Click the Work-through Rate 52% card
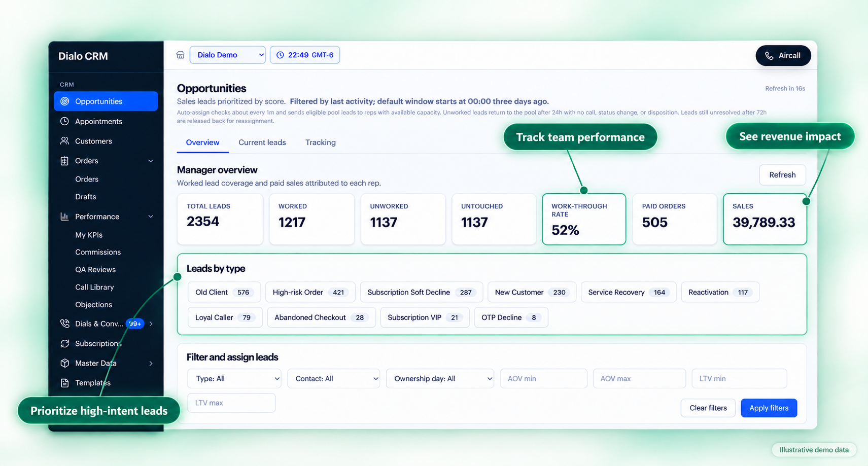868x466 pixels. click(584, 219)
